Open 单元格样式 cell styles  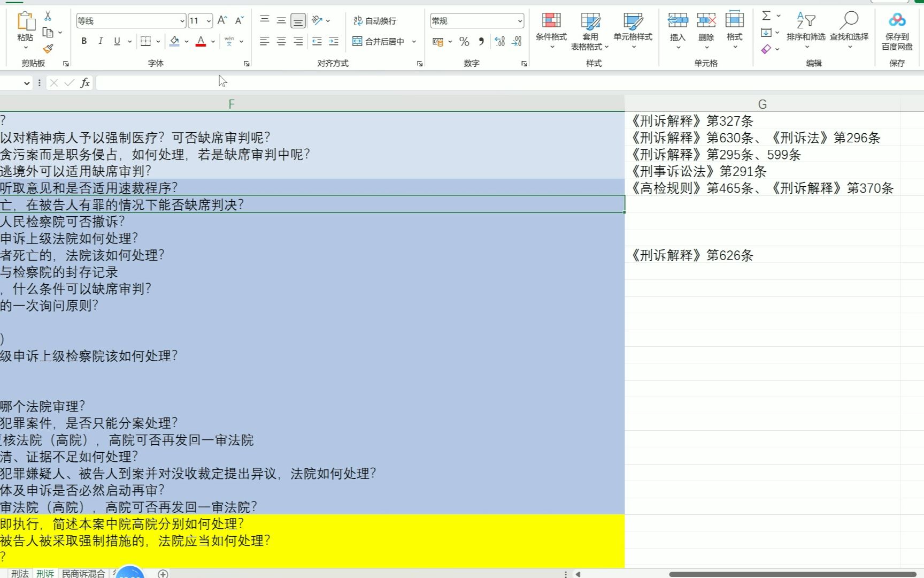(x=633, y=31)
